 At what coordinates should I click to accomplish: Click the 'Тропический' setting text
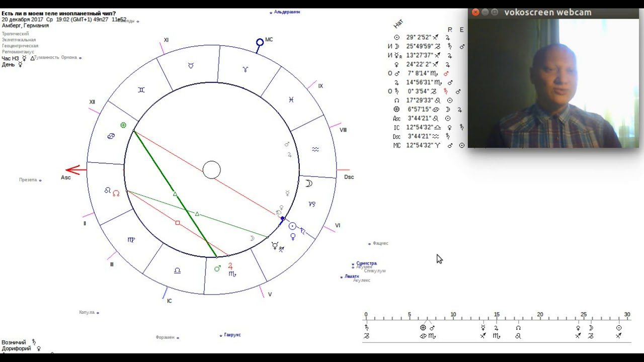[15, 34]
